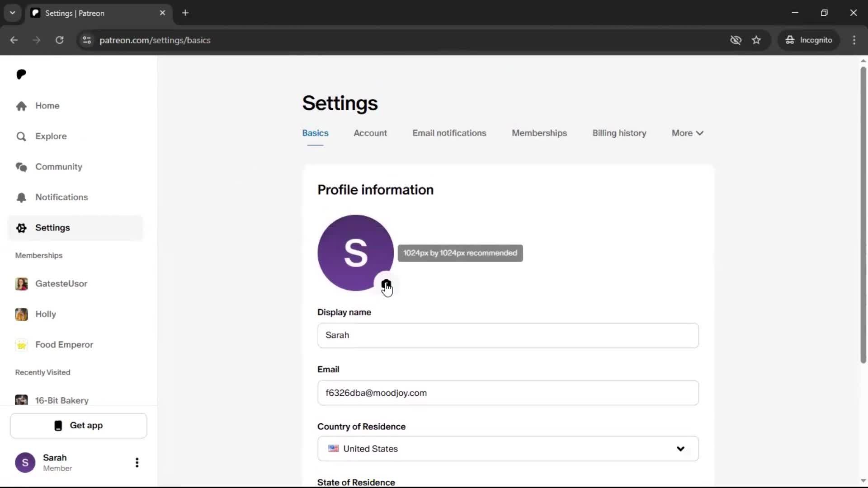The image size is (868, 488).
Task: Click the Display name input field
Action: (x=508, y=335)
